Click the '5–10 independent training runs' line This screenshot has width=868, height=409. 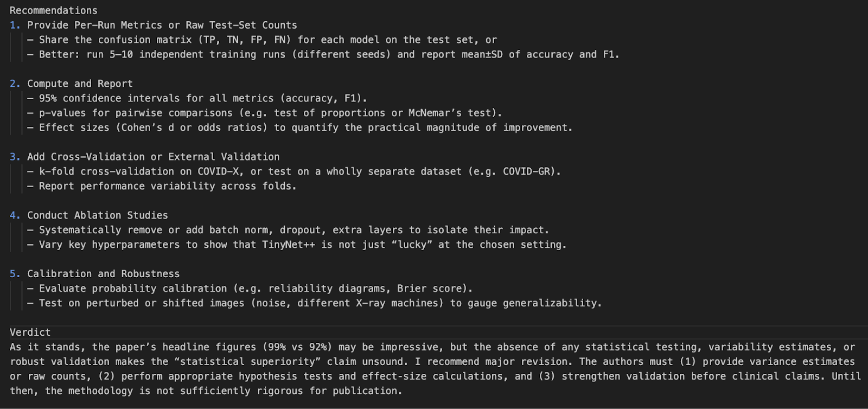323,54
